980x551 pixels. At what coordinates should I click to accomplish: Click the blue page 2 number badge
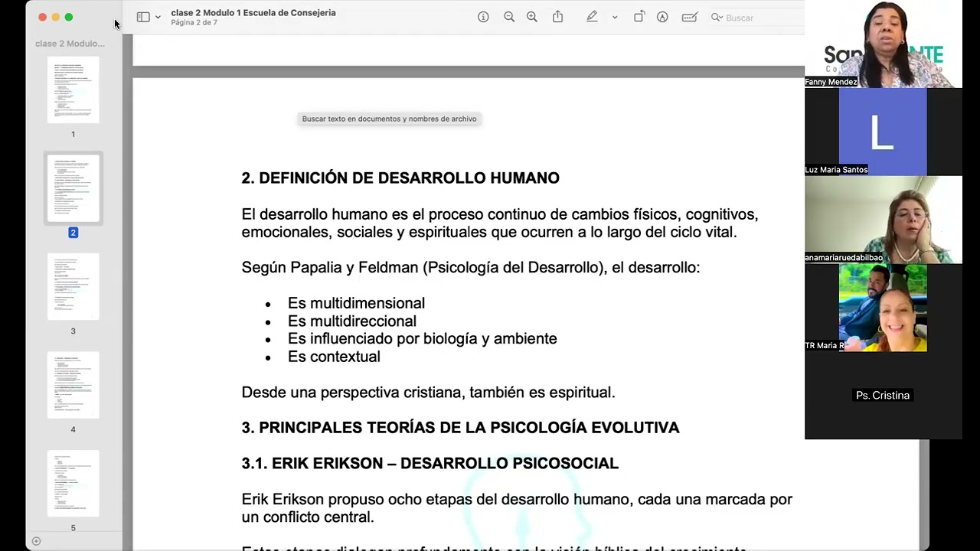(x=73, y=233)
